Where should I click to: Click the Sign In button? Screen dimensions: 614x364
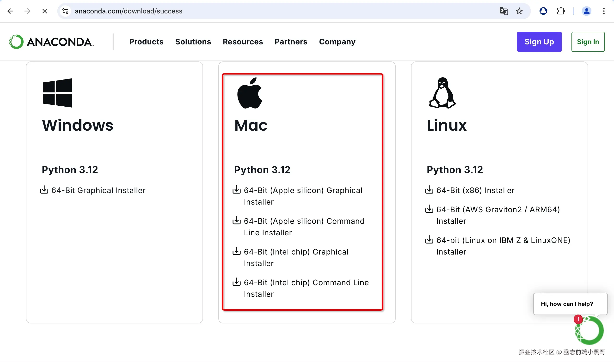pyautogui.click(x=588, y=42)
